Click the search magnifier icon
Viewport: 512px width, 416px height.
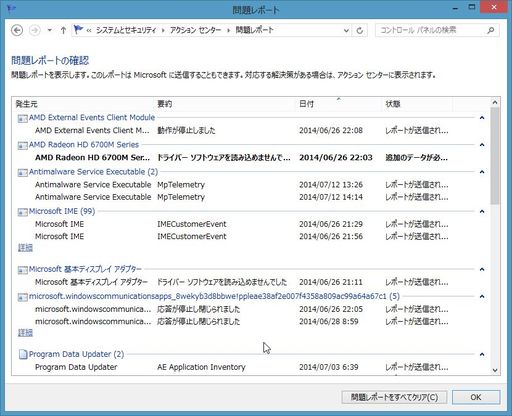click(490, 30)
